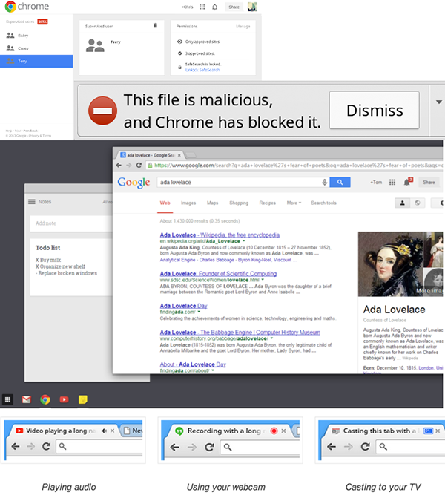Open Babbage Engine Computer History Museum result
This screenshot has height=504, width=445.
tap(240, 332)
